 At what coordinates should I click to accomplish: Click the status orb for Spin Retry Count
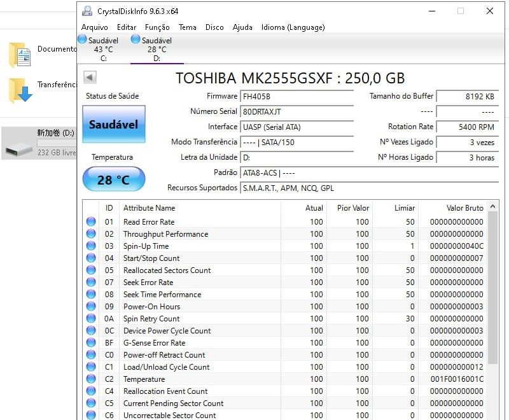point(91,318)
